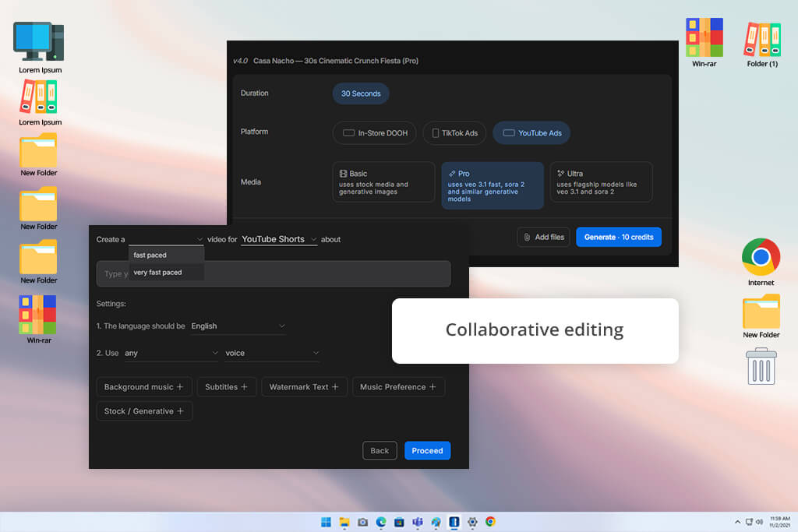Click the 'Casa Nacho — 30s Cinematic Crunch Fiesta (Pro)' title

click(336, 61)
